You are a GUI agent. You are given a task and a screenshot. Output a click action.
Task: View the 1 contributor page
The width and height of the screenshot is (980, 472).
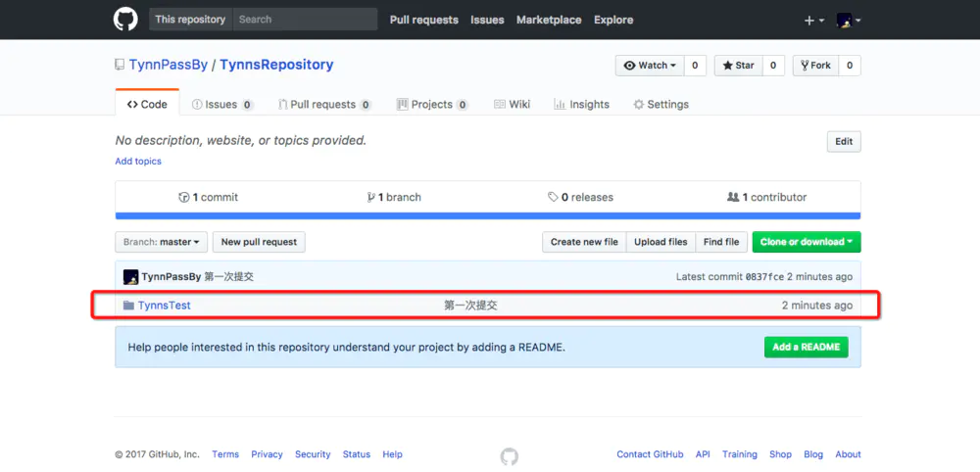[767, 197]
